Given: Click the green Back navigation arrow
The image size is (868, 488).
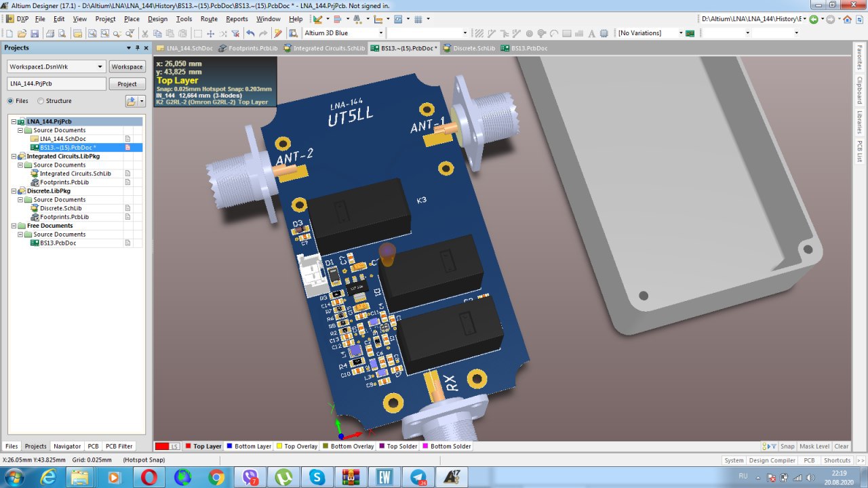Looking at the screenshot, I should 813,19.
